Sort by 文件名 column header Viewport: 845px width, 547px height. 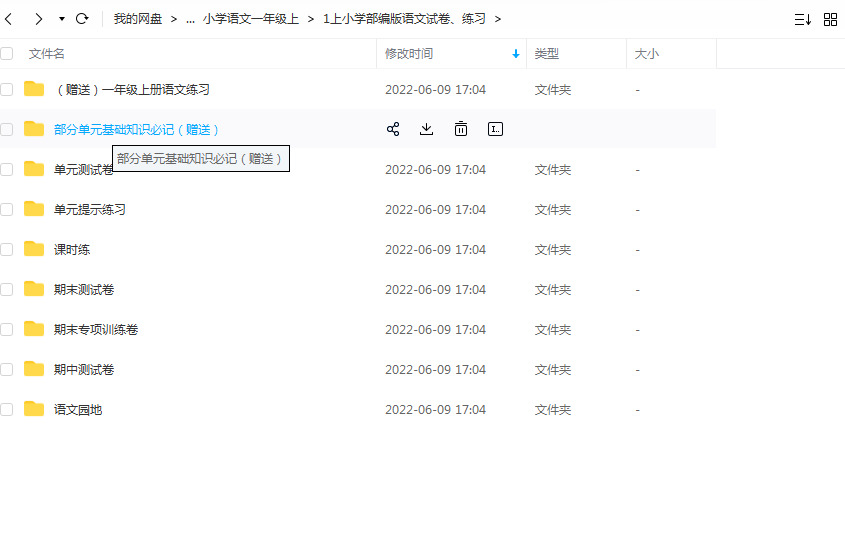pyautogui.click(x=46, y=54)
